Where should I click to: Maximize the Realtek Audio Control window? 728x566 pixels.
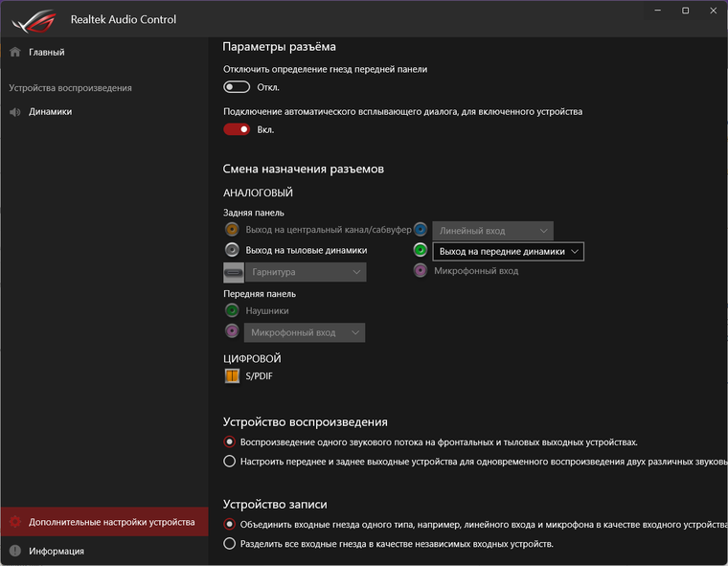685,11
